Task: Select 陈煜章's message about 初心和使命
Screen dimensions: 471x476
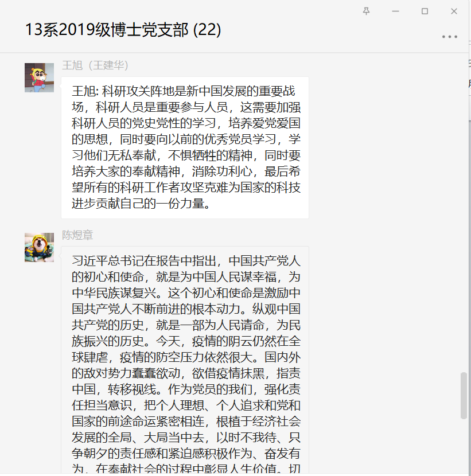Action: tap(185, 360)
